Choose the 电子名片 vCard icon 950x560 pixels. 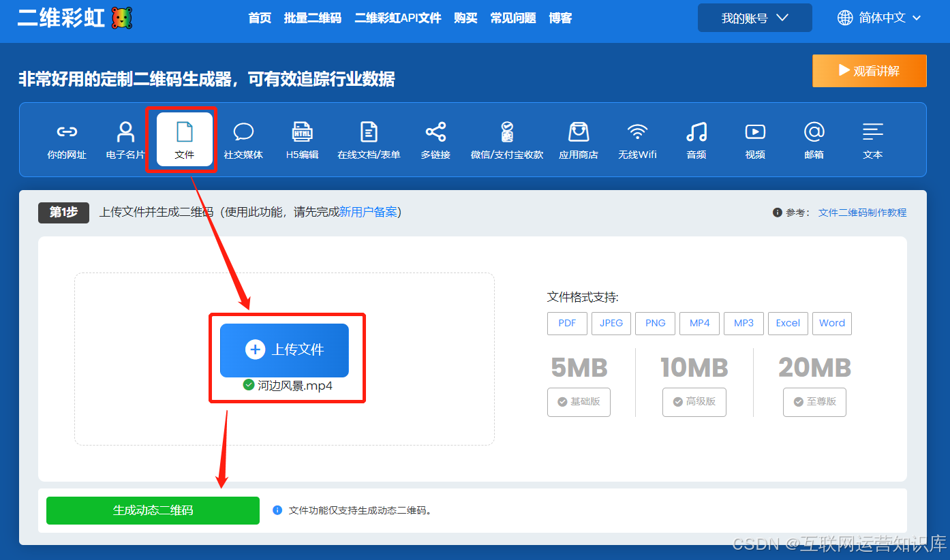pos(125,131)
